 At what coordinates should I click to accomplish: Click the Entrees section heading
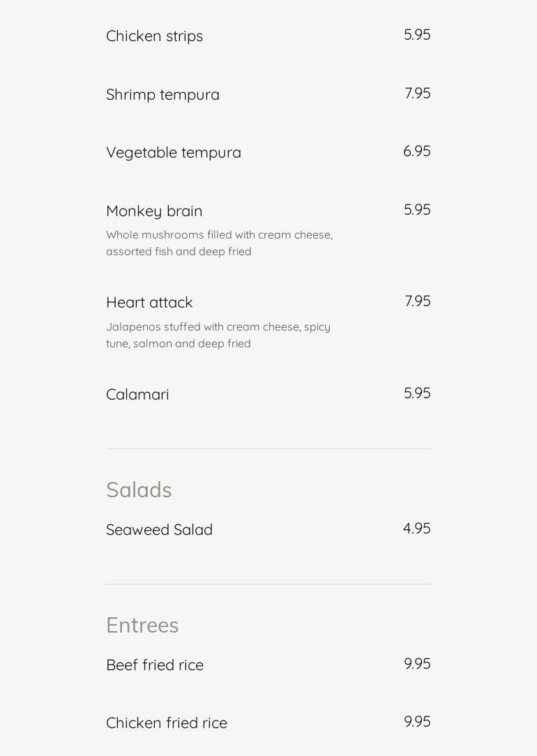tap(142, 626)
